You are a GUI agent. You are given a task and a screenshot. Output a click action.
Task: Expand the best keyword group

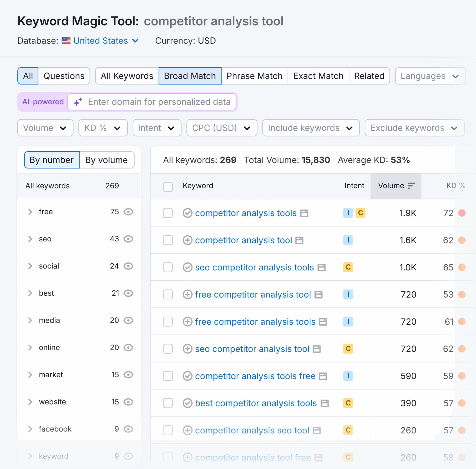pyautogui.click(x=30, y=293)
